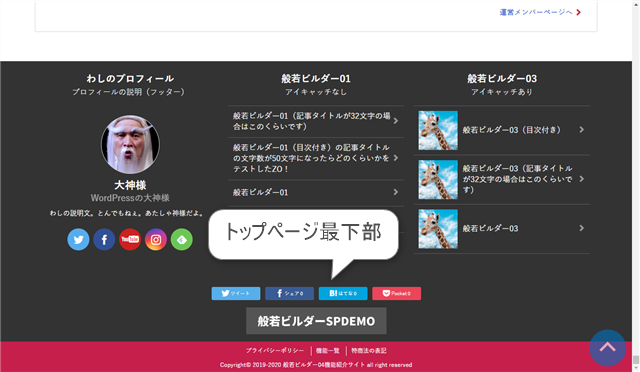Screen dimensions: 640x372
Task: Open the 機能一覧 footer link
Action: [x=328, y=350]
